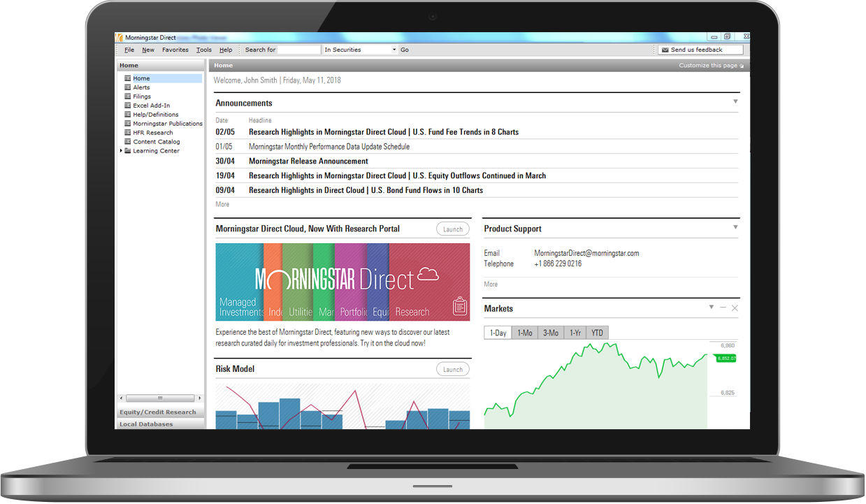Screen dimensions: 866x504
Task: Close the Markets widget with X icon
Action: 734,308
